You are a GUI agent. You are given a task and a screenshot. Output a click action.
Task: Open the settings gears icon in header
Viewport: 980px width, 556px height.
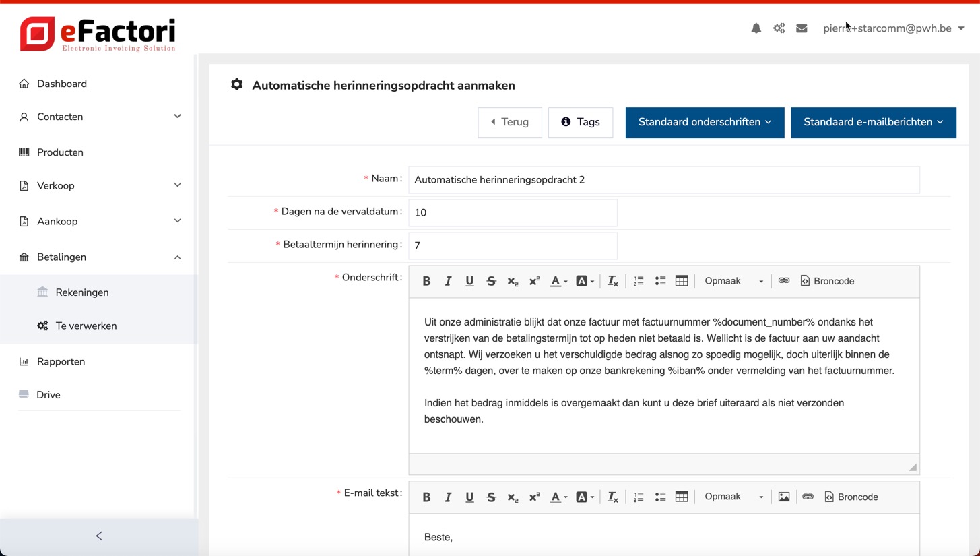pos(779,28)
